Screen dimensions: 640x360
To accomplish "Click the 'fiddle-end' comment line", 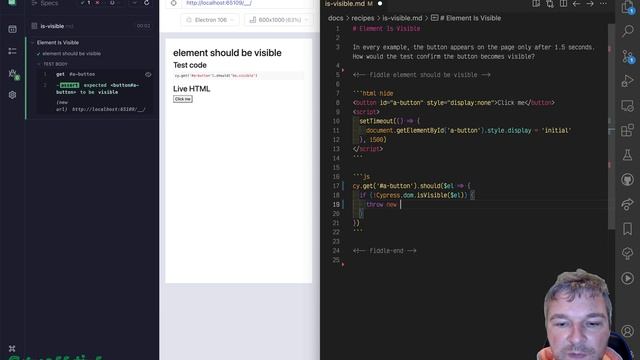I will tap(384, 251).
